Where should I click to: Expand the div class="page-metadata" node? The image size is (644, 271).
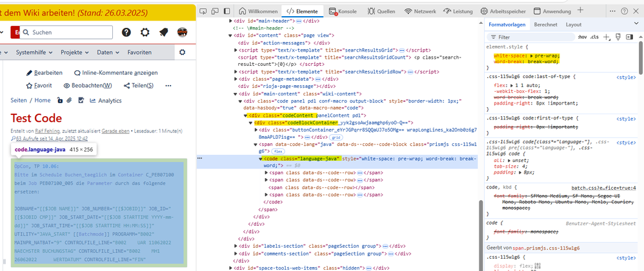tap(236, 79)
